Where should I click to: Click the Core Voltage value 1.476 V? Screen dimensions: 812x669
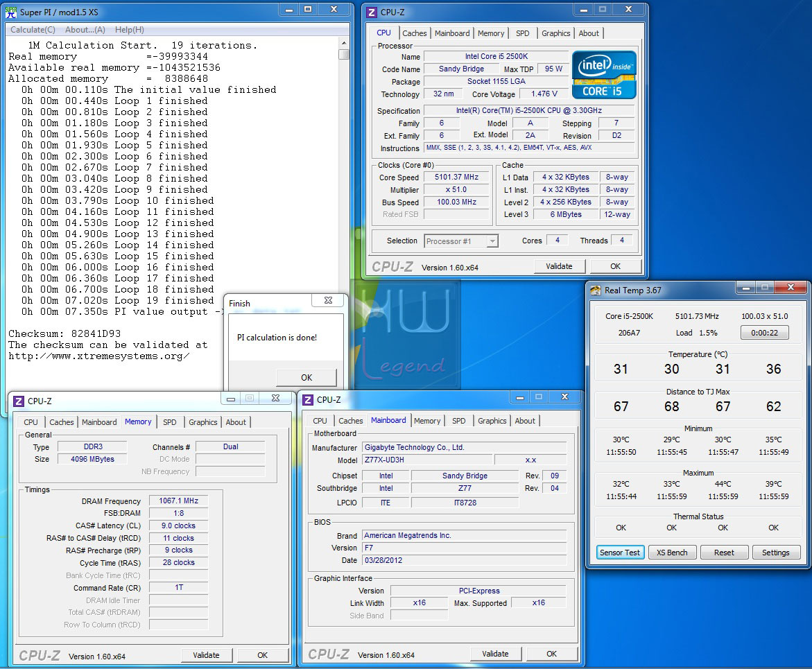(544, 94)
